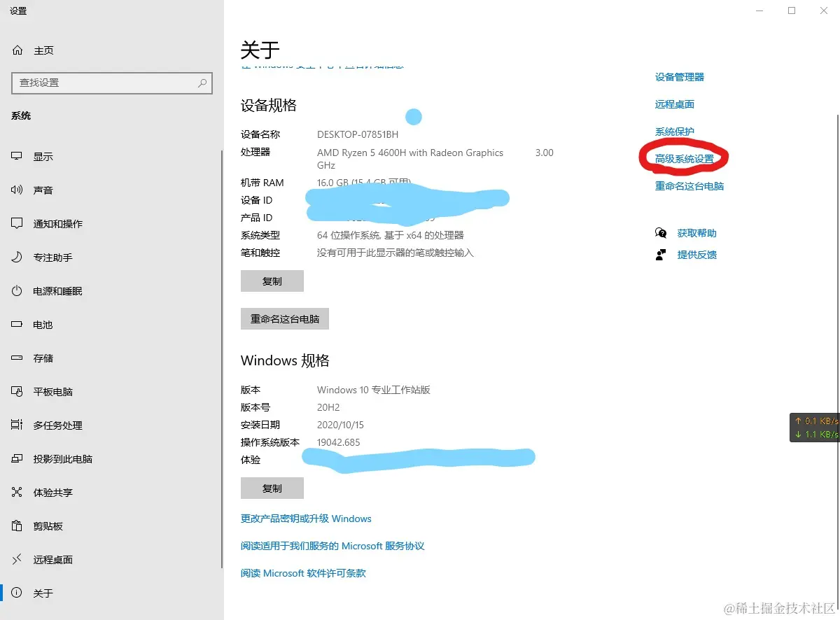
Task: Click the 查找设置 search box
Action: 112,83
